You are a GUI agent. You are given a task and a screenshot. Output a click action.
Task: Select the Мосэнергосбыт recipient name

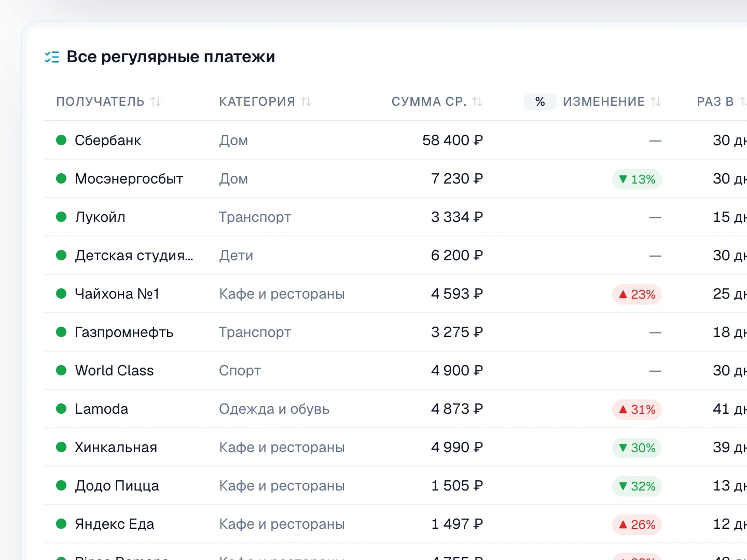[x=129, y=179]
